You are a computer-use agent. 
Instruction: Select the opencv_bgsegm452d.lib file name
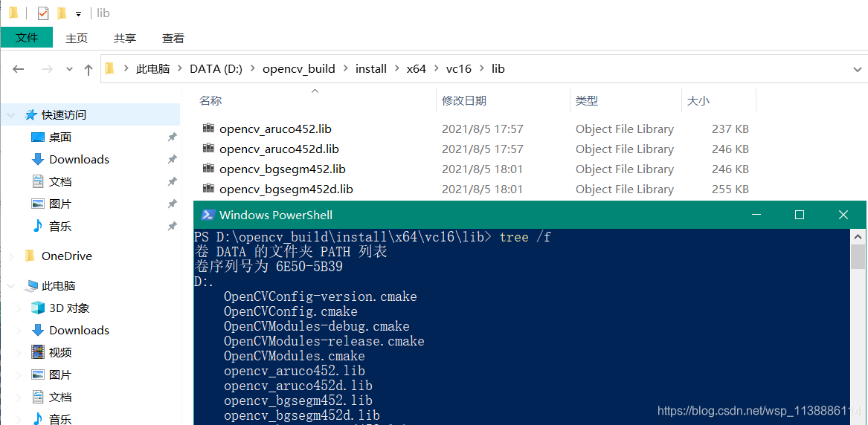[286, 189]
